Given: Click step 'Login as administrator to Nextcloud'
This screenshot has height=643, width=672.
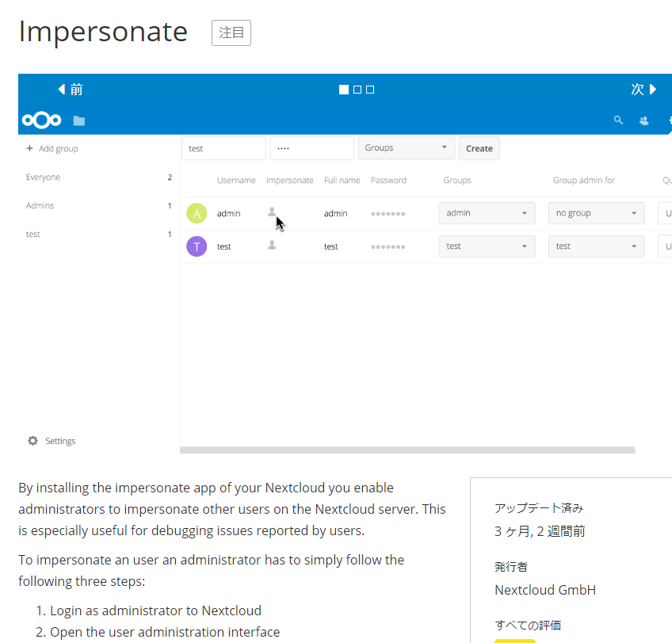Looking at the screenshot, I should coord(155,610).
